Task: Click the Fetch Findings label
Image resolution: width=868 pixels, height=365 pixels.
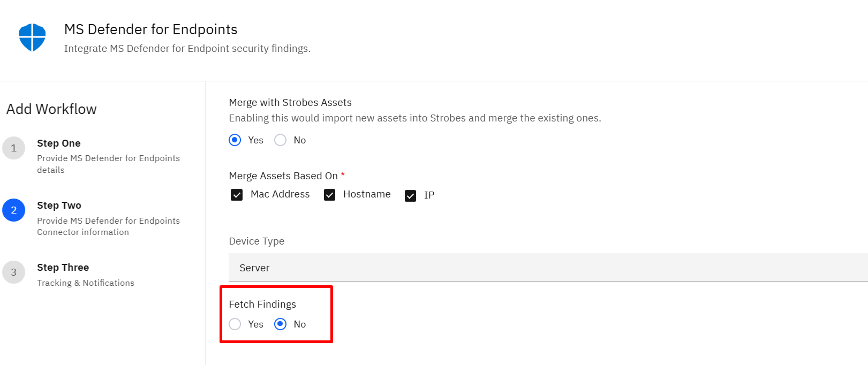Action: click(262, 305)
